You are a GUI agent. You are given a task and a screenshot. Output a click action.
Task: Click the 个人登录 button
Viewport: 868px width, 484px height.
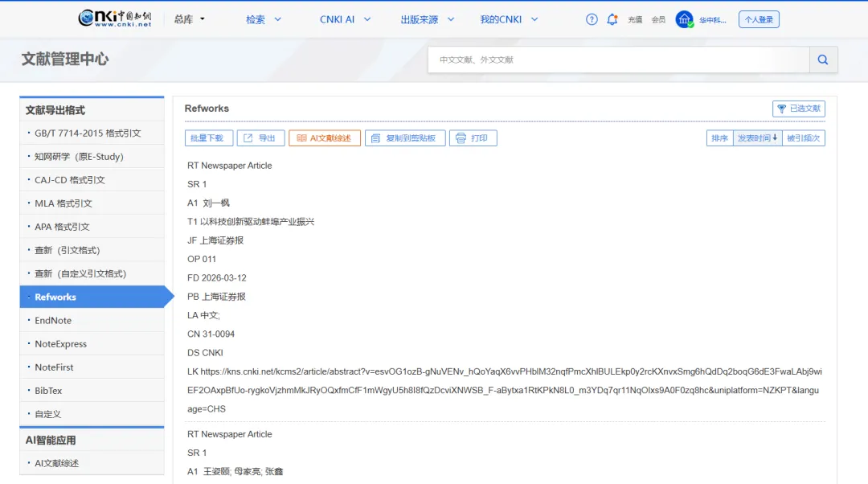click(x=759, y=19)
